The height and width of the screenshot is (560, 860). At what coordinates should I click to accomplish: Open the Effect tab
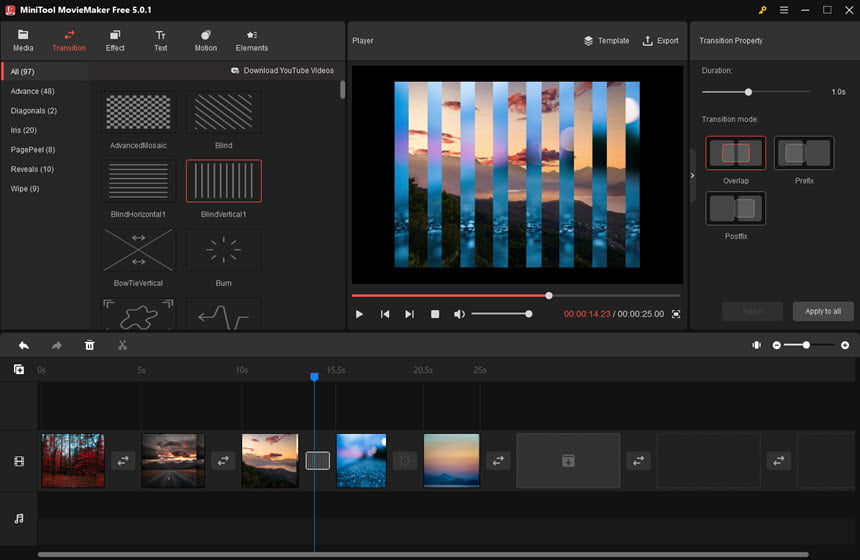(x=115, y=41)
